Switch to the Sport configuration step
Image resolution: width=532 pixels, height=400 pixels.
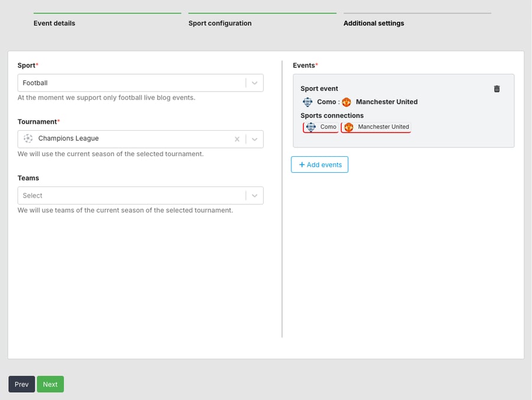[220, 24]
